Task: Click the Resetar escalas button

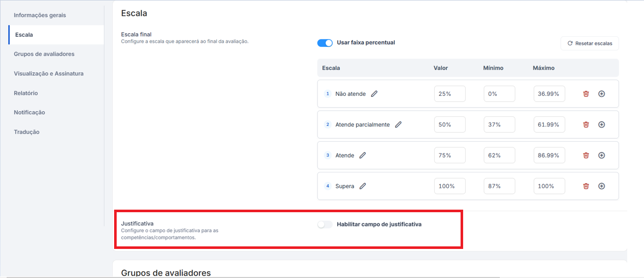Action: click(x=589, y=43)
